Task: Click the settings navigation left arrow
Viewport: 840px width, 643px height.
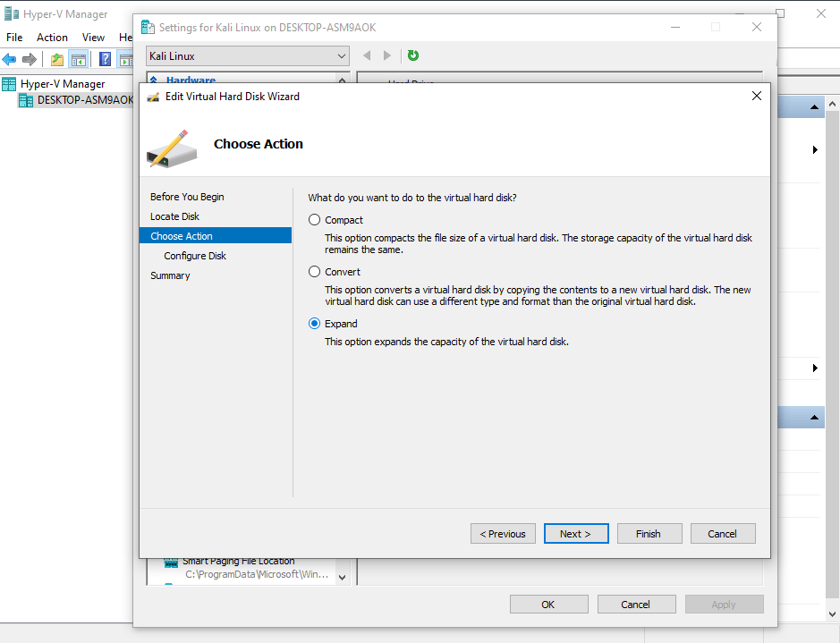Action: coord(367,55)
